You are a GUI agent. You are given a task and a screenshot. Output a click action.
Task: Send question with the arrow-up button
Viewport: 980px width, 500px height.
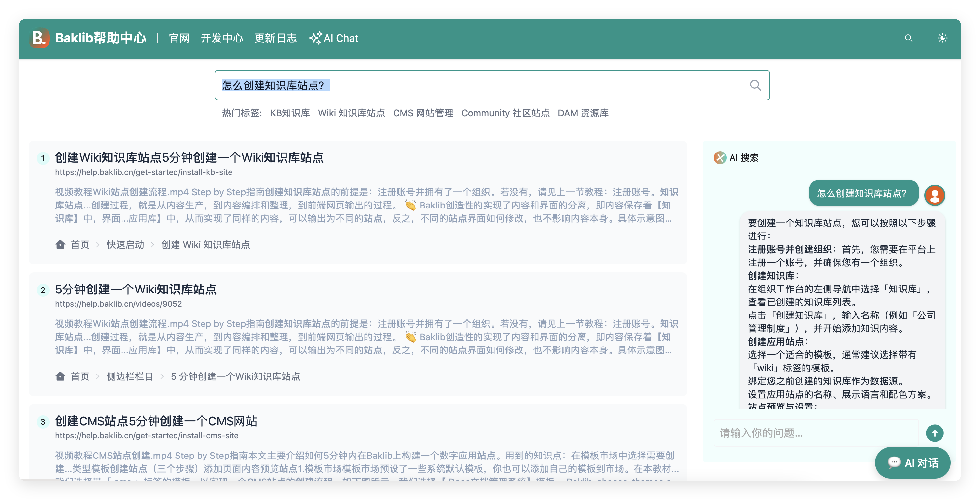pyautogui.click(x=935, y=433)
